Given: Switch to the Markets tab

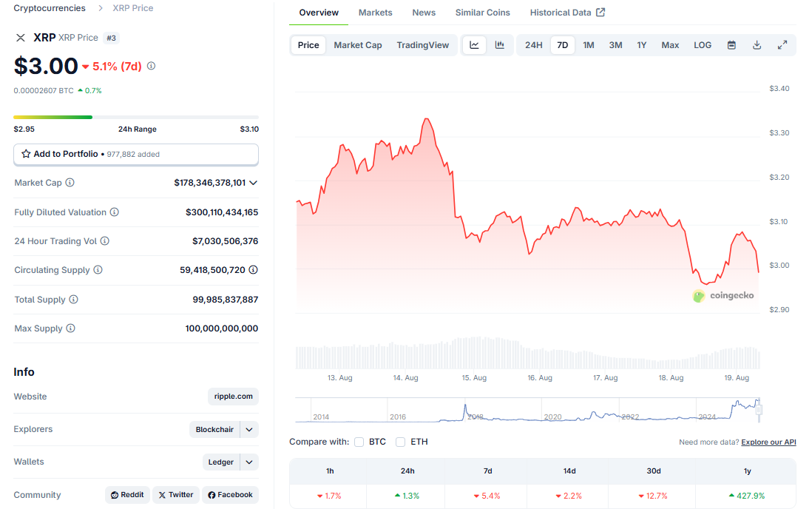Looking at the screenshot, I should pyautogui.click(x=376, y=13).
